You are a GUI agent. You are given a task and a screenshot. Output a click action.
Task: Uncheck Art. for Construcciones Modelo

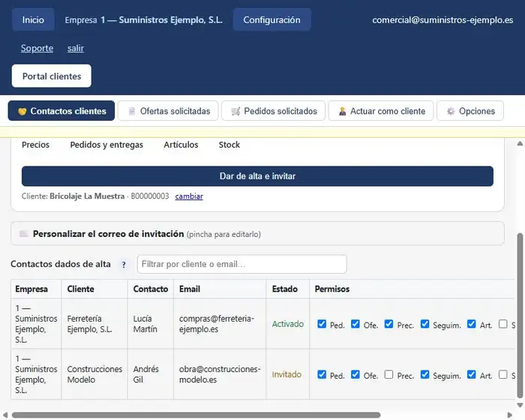tap(472, 374)
